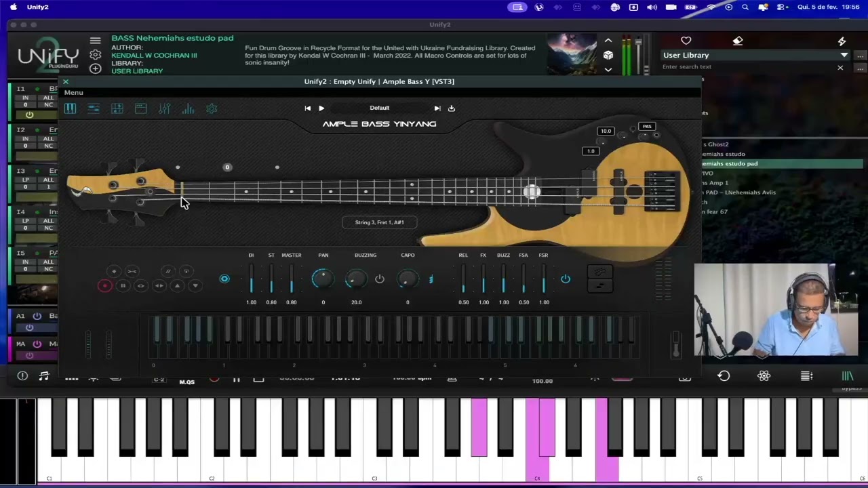Viewport: 868px width, 488px height.
Task: Open ellipsis menu beside search field
Action: [861, 68]
